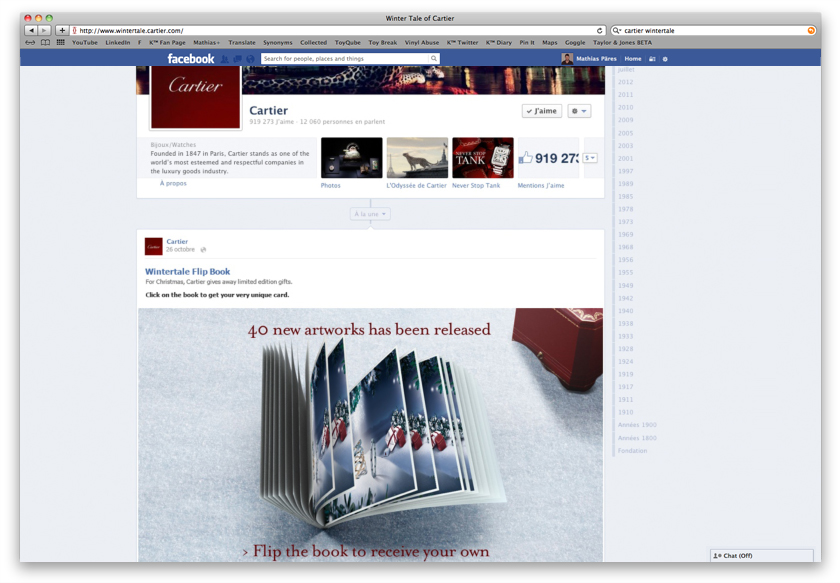
Task: Focus the Safari address bar
Action: (x=338, y=31)
